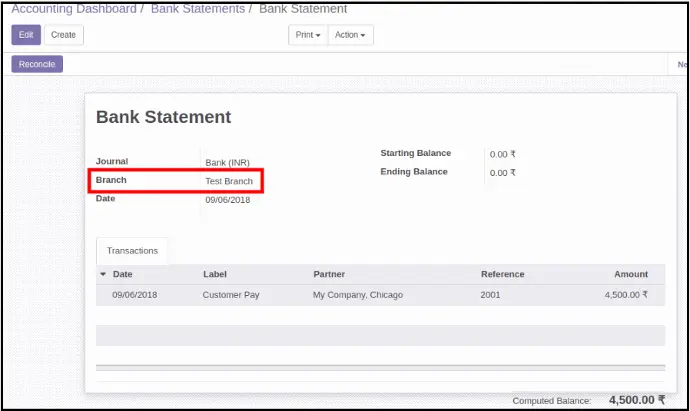Viewport: 690px width, 411px height.
Task: Navigate to Bank Statements breadcrumb
Action: pos(198,9)
